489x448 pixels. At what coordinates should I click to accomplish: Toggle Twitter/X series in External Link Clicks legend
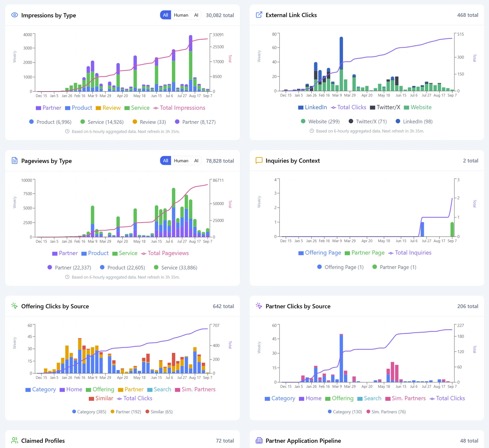coord(385,107)
